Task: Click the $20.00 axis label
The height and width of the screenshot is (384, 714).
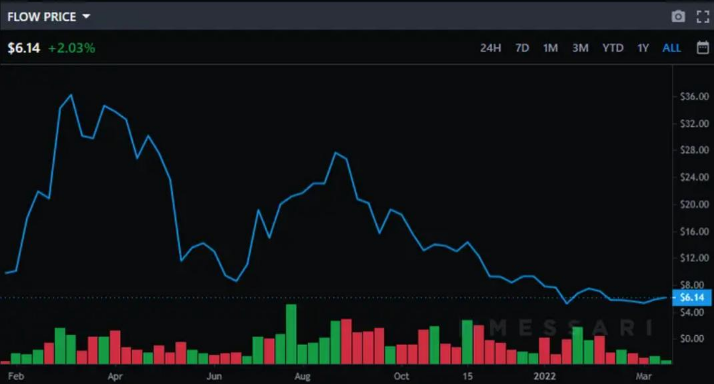Action: (x=694, y=204)
